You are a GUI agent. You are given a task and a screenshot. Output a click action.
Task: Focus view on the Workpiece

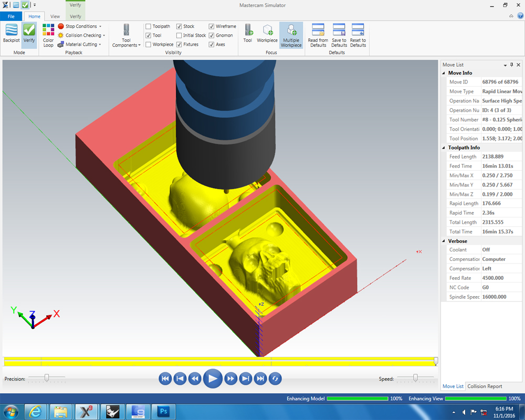[x=267, y=34]
